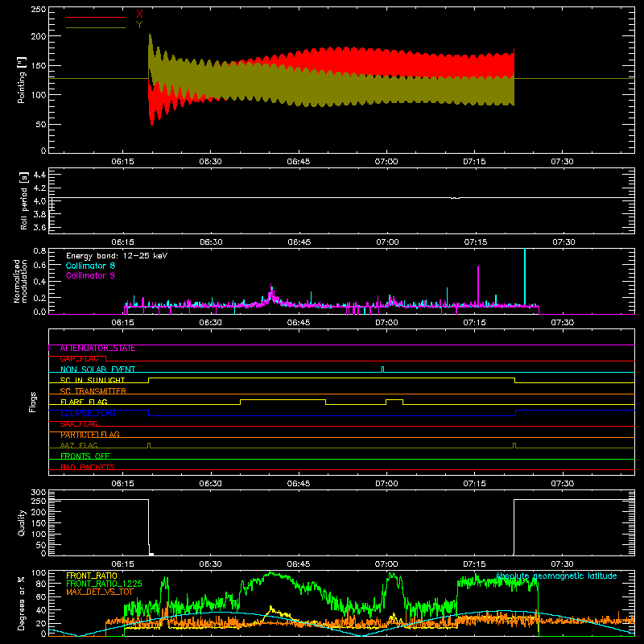Click the 4.4 tick on Roll period axis

pyautogui.click(x=39, y=175)
